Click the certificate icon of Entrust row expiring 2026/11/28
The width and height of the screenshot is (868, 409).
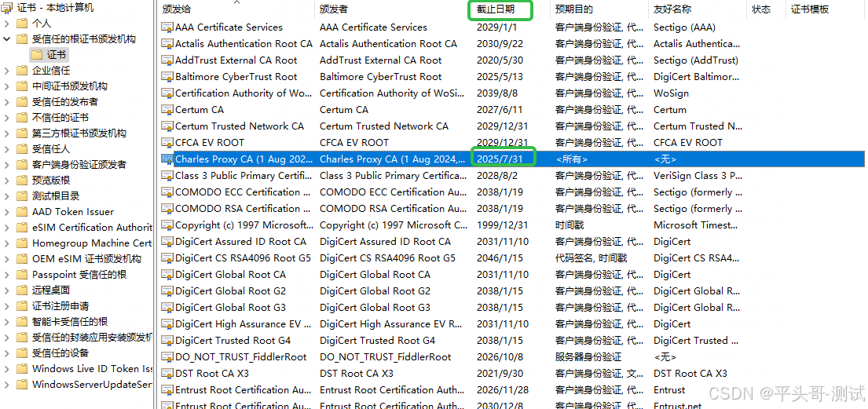167,390
